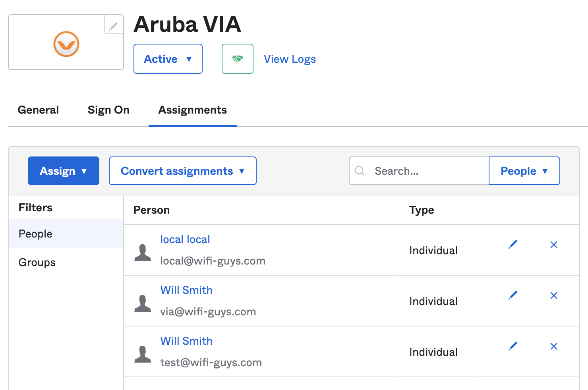Open Will Smith's profile via his name link
The height and width of the screenshot is (390, 588).
point(186,290)
